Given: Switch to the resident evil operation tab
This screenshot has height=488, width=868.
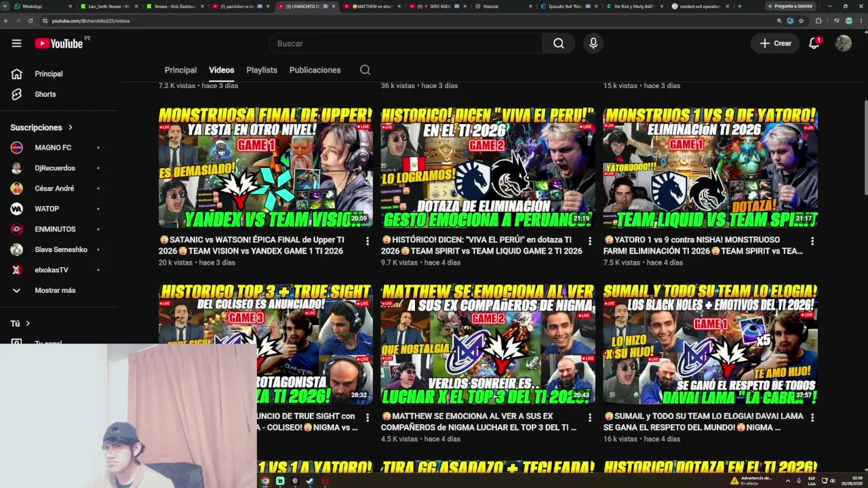Looking at the screenshot, I should (x=701, y=6).
